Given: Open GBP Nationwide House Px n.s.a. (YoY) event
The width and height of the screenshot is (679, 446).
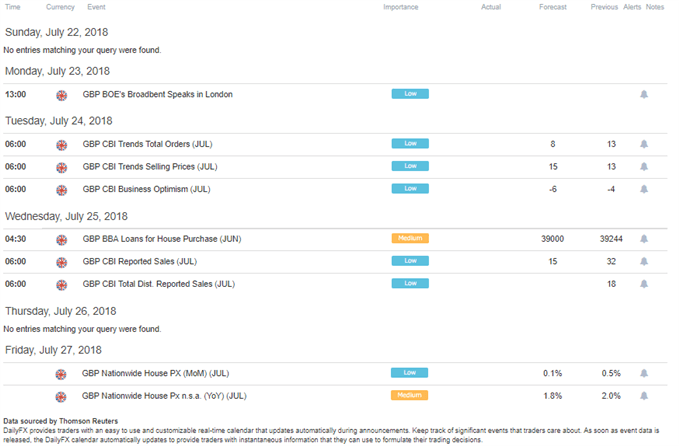Looking at the screenshot, I should [x=164, y=396].
